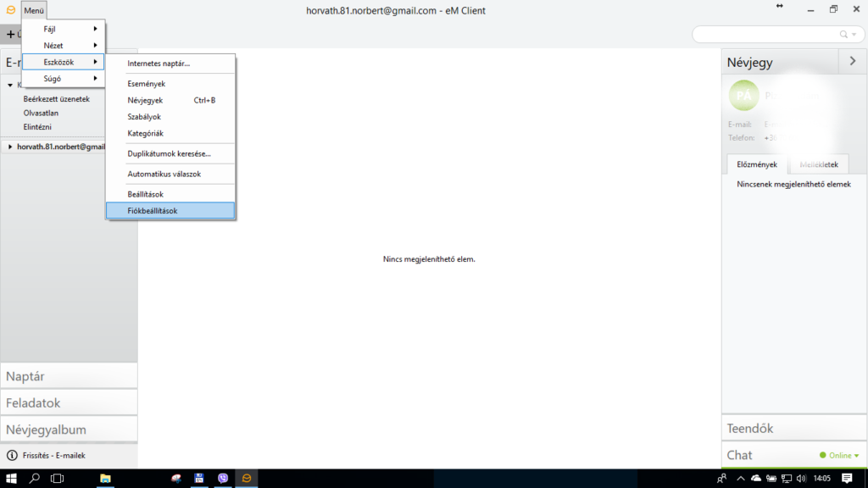Collapse the Névjegy sidebar with chevron
This screenshot has height=488, width=868.
[853, 61]
